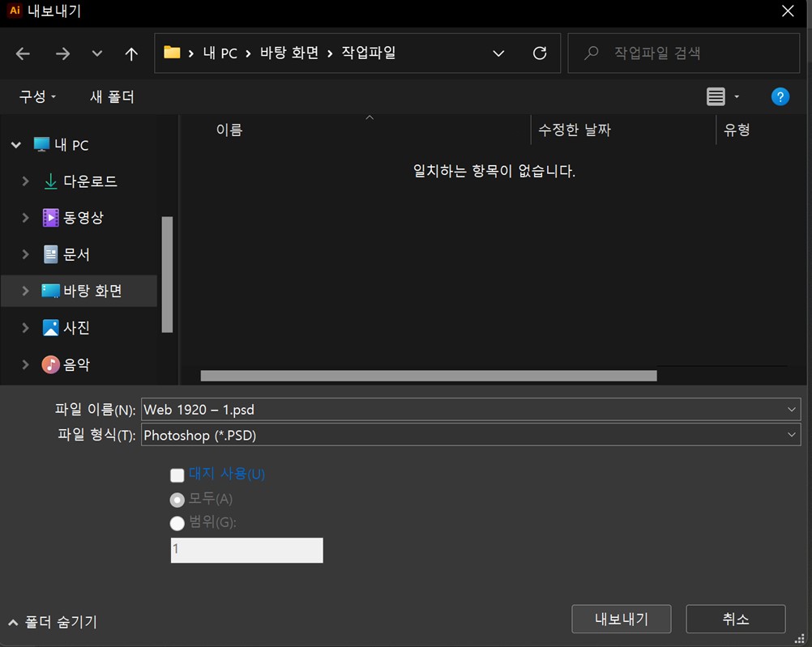
Task: Open the recent locations chevron
Action: 96,53
